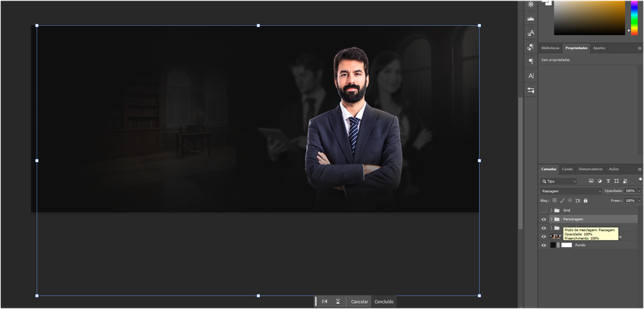
Task: Filter layers by shape layers
Action: click(x=616, y=181)
